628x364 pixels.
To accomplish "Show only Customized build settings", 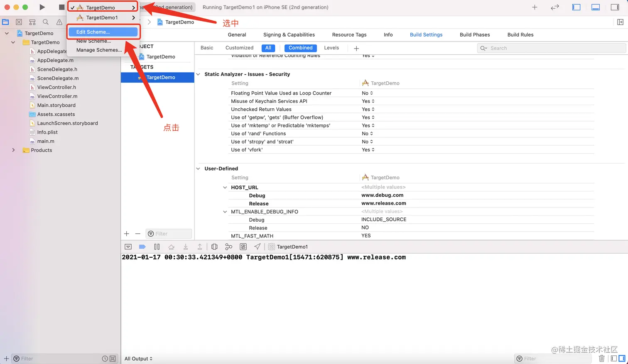I will tap(239, 48).
